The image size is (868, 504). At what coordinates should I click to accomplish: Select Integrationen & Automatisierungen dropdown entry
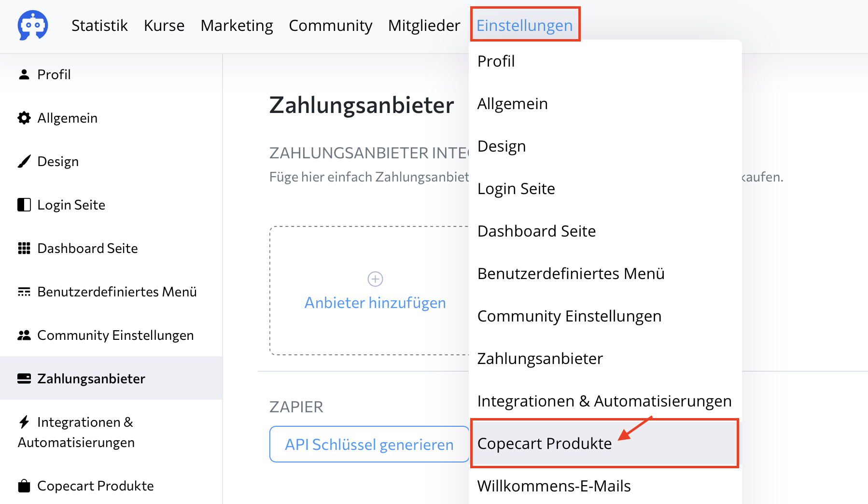(x=604, y=401)
